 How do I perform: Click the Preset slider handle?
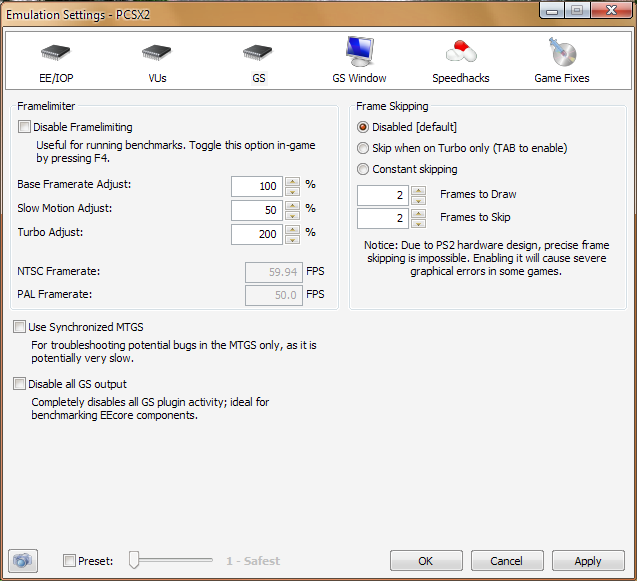(134, 560)
